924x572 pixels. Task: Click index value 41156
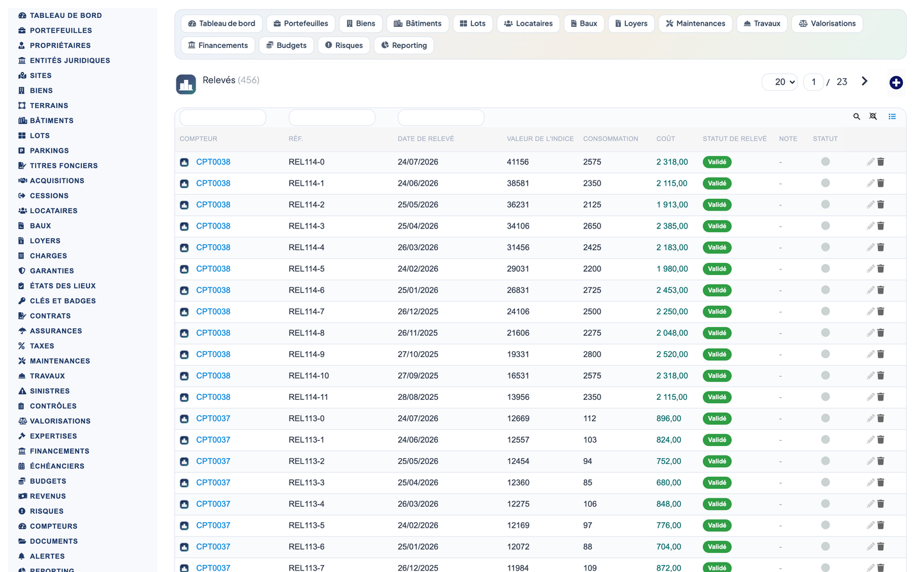518,162
